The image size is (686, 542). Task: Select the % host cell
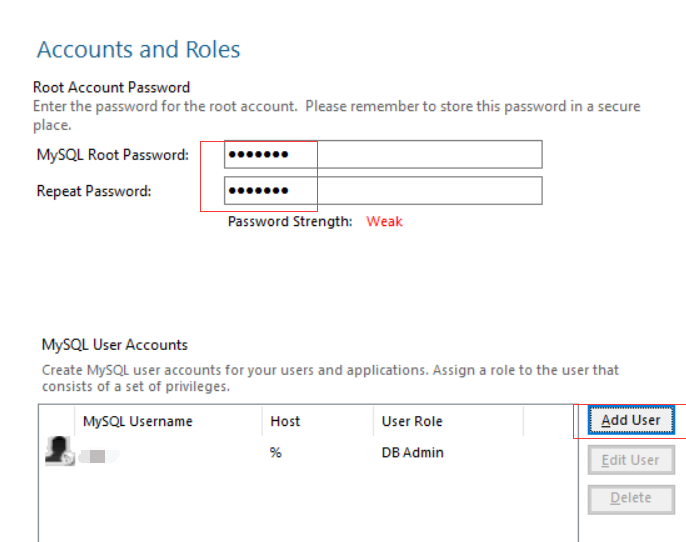tap(275, 452)
